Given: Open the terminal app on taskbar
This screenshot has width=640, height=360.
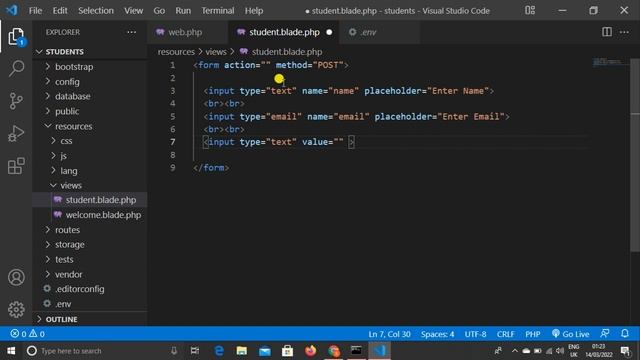Looking at the screenshot, I should coord(356,350).
